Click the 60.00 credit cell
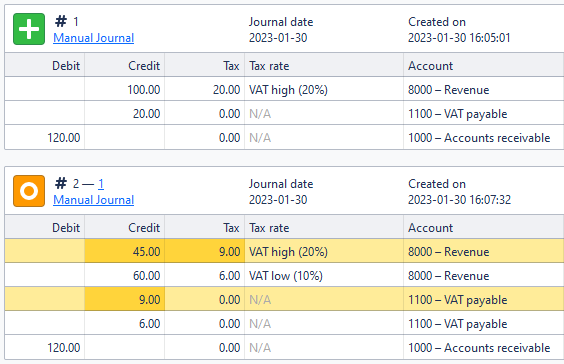The image size is (564, 364). coord(124,276)
